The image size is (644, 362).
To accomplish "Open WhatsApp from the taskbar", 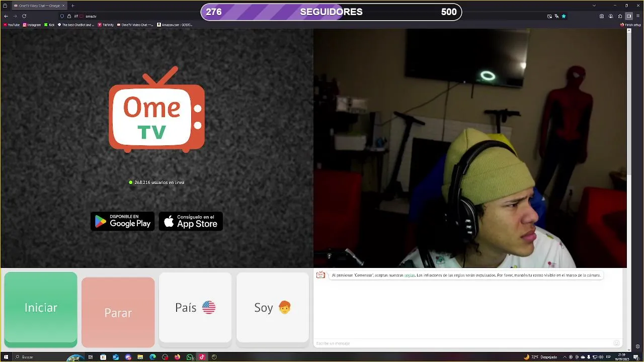I will (x=190, y=357).
